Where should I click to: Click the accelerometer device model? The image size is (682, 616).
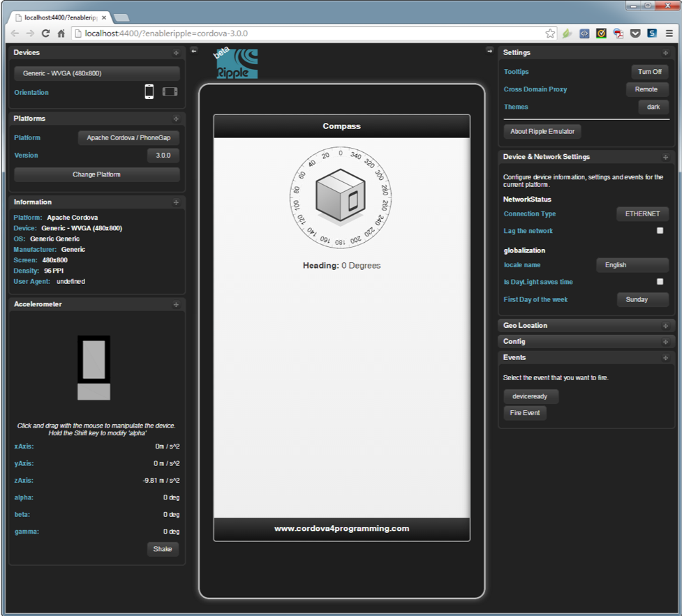94,368
